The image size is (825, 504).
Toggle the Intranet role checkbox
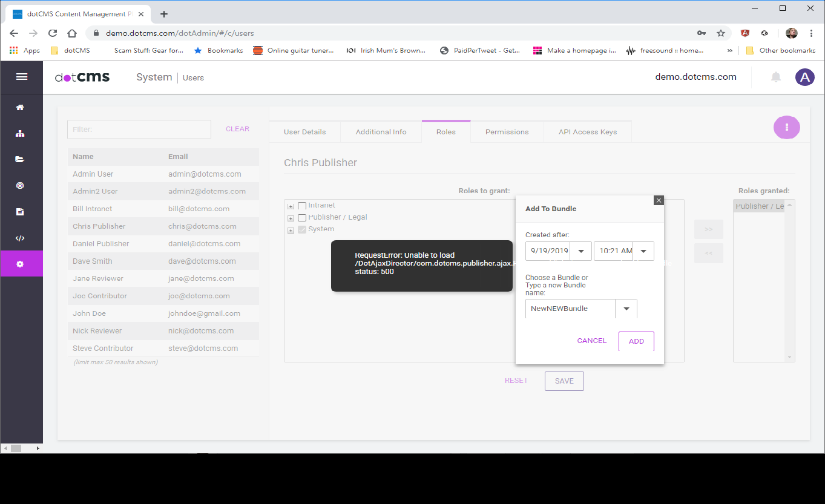coord(302,205)
